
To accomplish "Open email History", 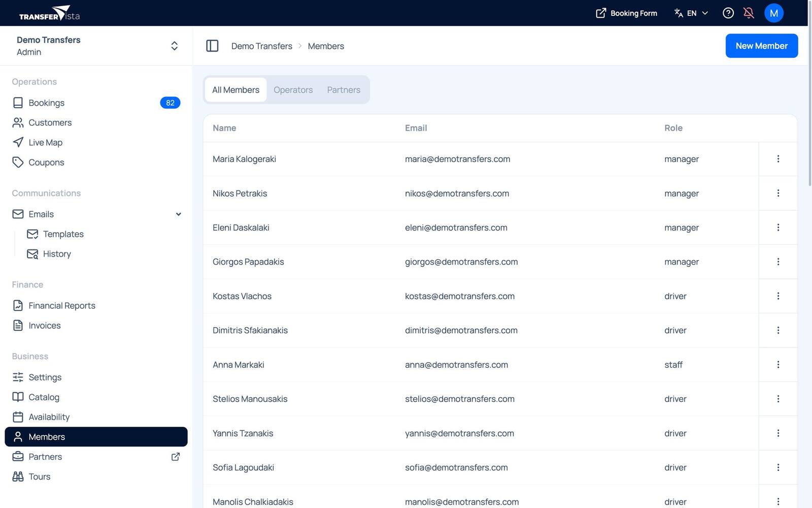I will [103, 253].
